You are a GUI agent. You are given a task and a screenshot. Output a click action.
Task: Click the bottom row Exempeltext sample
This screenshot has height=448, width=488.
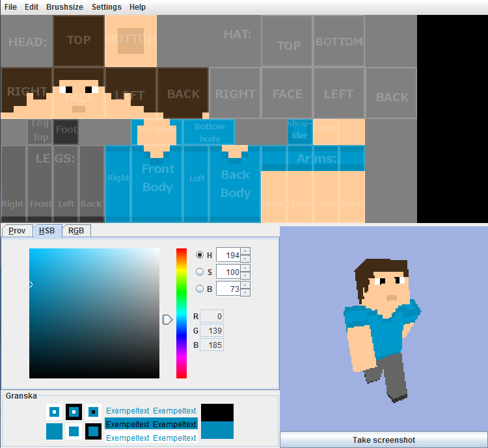tap(151, 438)
